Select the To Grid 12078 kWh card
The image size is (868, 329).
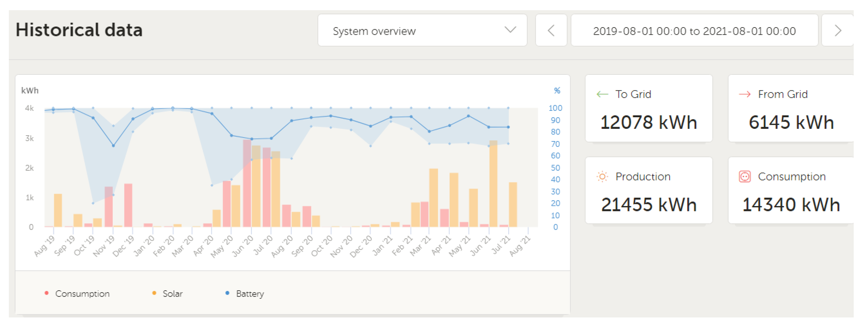(648, 109)
